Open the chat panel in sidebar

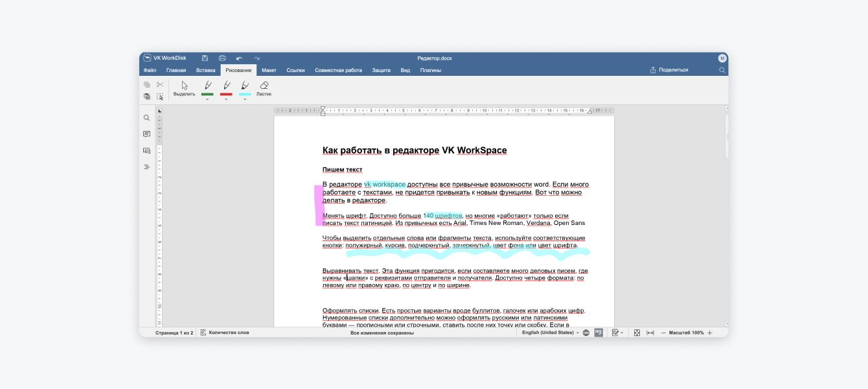coord(146,150)
